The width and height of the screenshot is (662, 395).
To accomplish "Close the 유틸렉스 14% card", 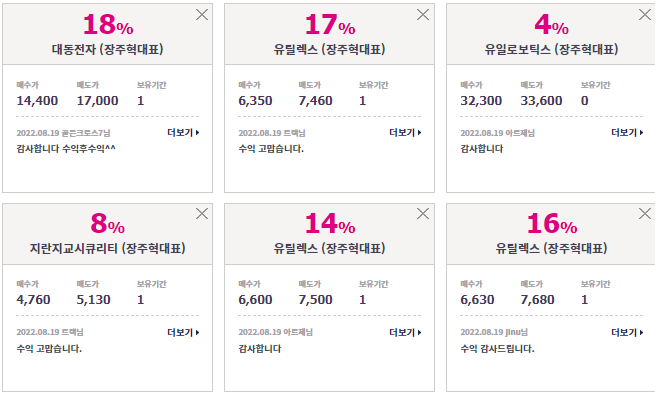I will pos(423,214).
